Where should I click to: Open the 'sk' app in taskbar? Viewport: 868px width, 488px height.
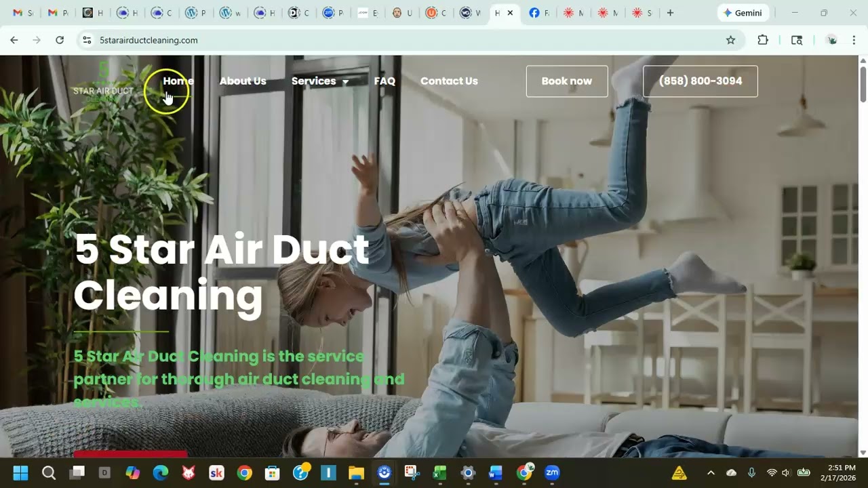(x=216, y=472)
